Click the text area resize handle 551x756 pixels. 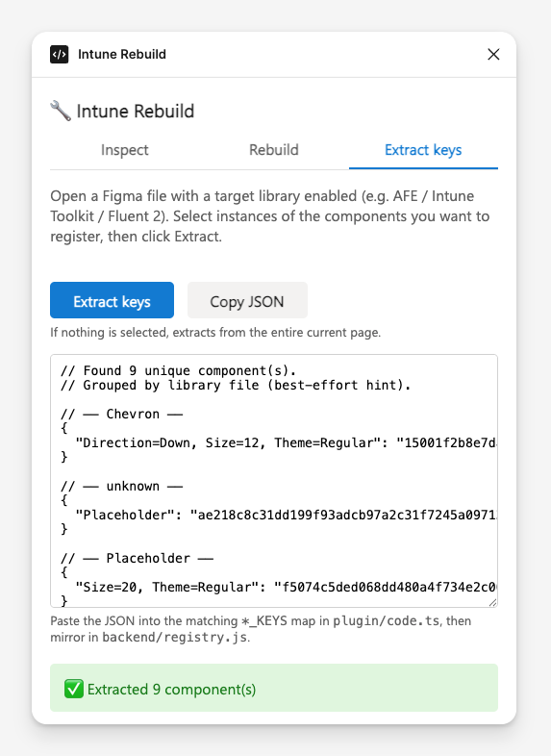pos(492,602)
